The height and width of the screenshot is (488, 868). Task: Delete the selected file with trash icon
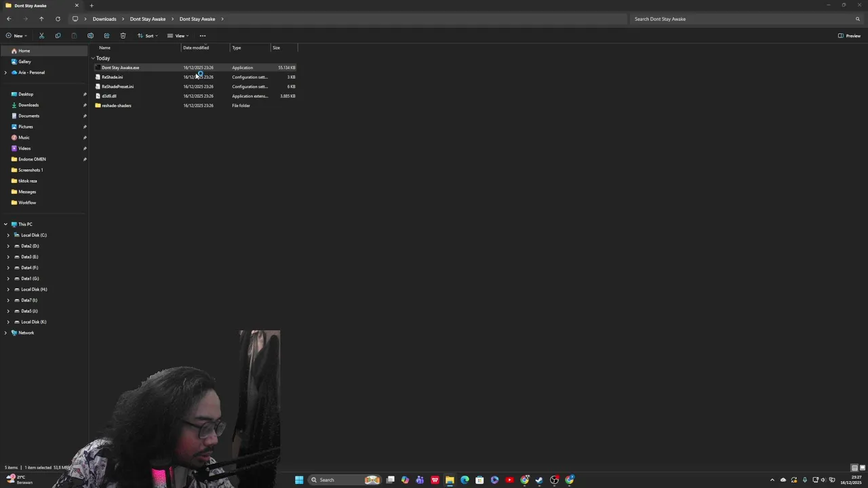tap(123, 36)
